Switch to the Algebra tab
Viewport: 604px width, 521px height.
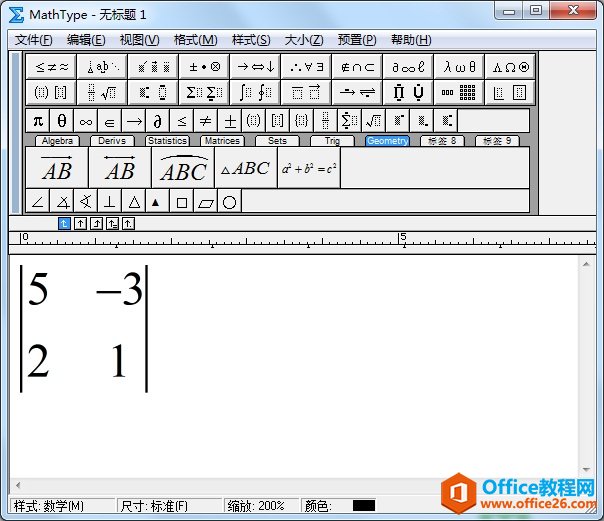tap(58, 141)
